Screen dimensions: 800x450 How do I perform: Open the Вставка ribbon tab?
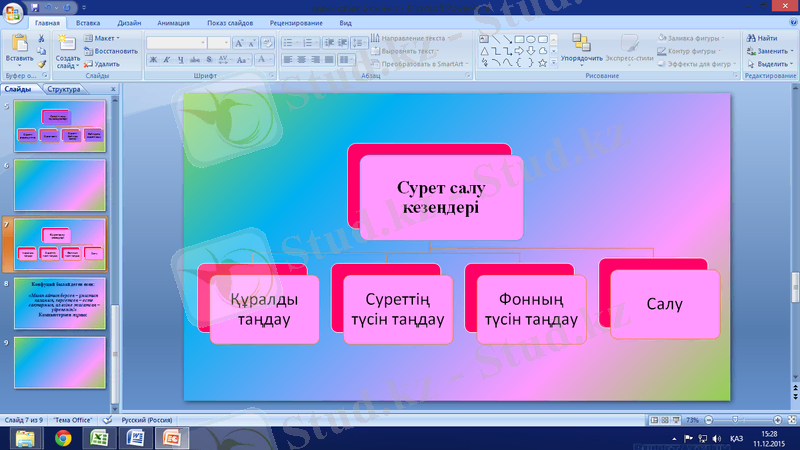pyautogui.click(x=87, y=21)
